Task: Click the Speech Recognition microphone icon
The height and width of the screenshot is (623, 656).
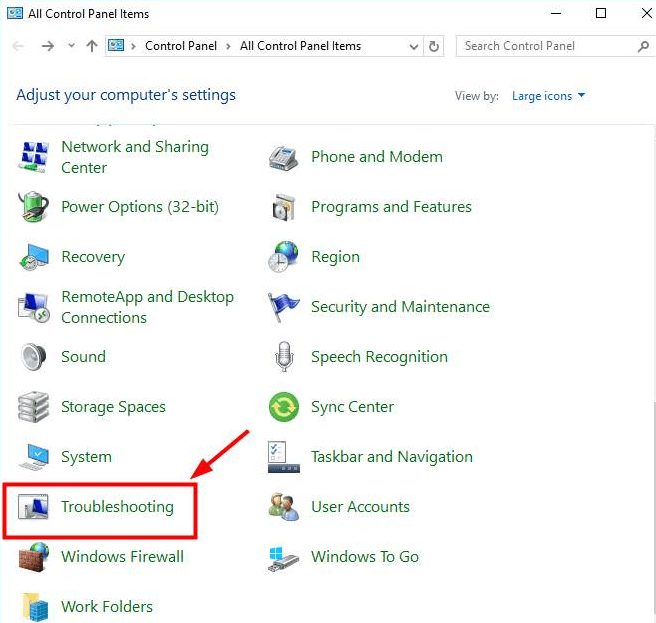Action: tap(284, 357)
